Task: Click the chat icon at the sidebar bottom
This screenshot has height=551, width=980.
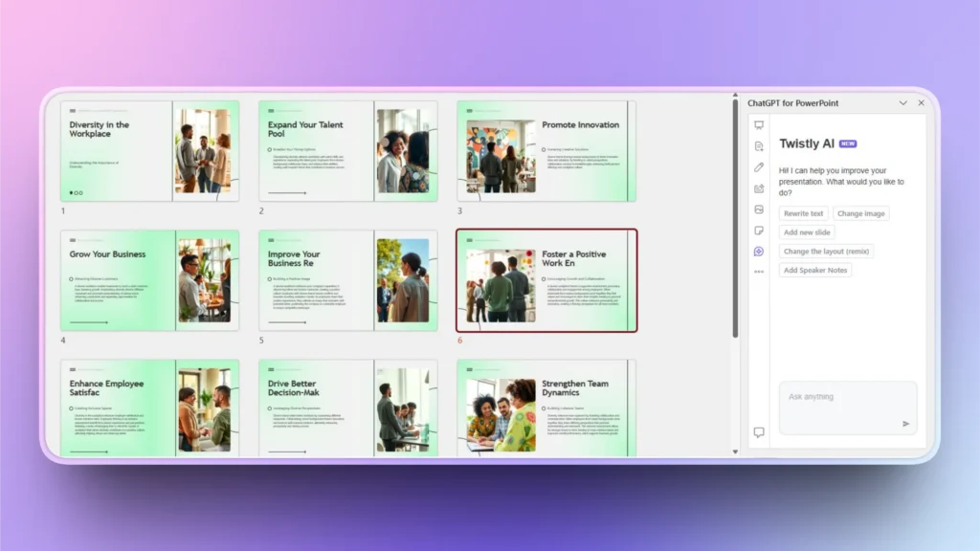Action: 759,432
